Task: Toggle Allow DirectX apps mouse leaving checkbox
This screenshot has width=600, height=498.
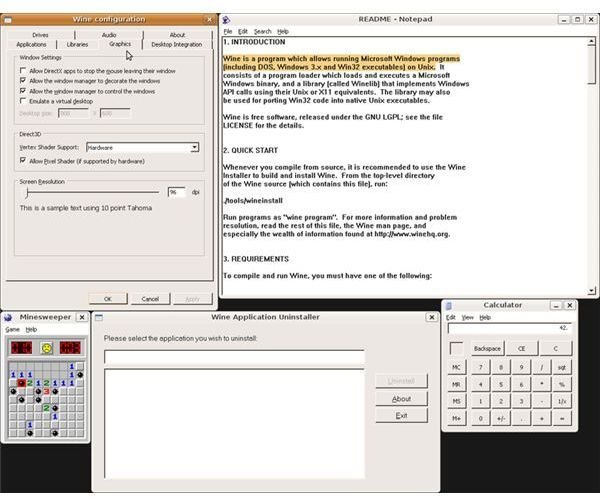Action: 23,70
